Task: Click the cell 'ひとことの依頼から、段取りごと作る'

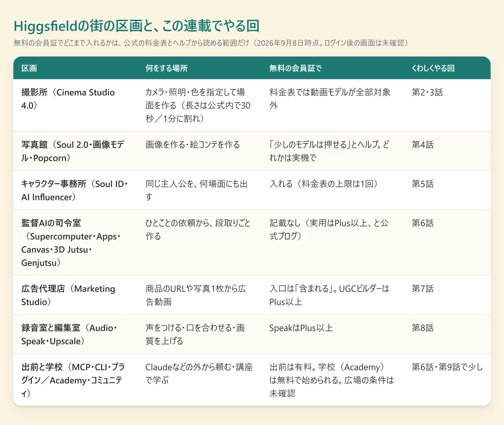Action: tap(199, 243)
